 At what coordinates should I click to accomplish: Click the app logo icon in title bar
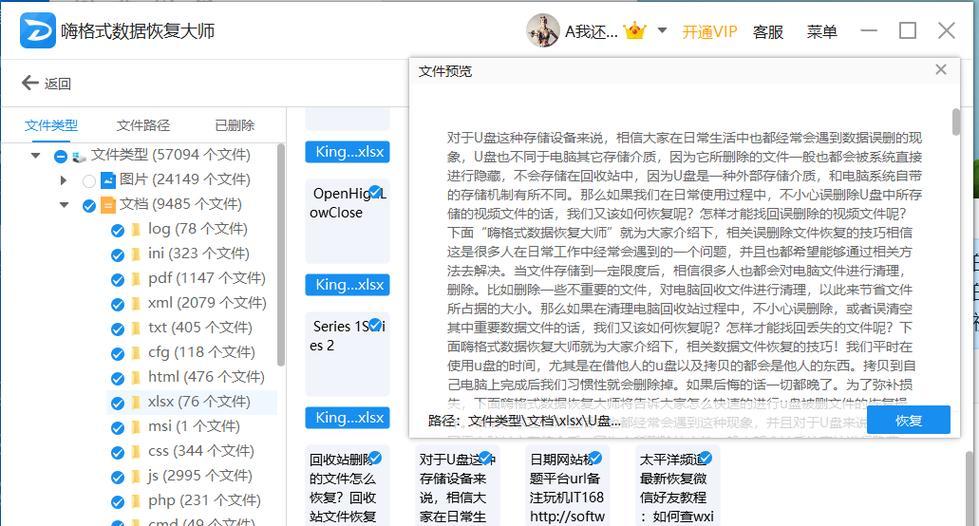(x=37, y=31)
